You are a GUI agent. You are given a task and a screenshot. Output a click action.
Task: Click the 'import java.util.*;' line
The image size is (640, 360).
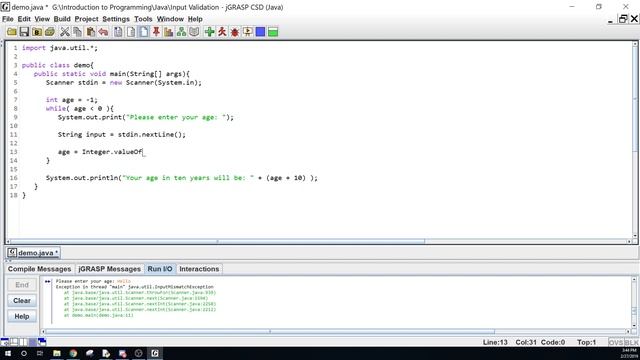tap(60, 48)
